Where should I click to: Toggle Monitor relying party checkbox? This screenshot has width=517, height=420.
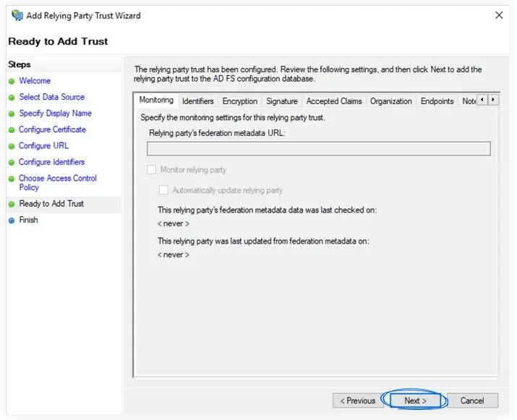tap(152, 170)
